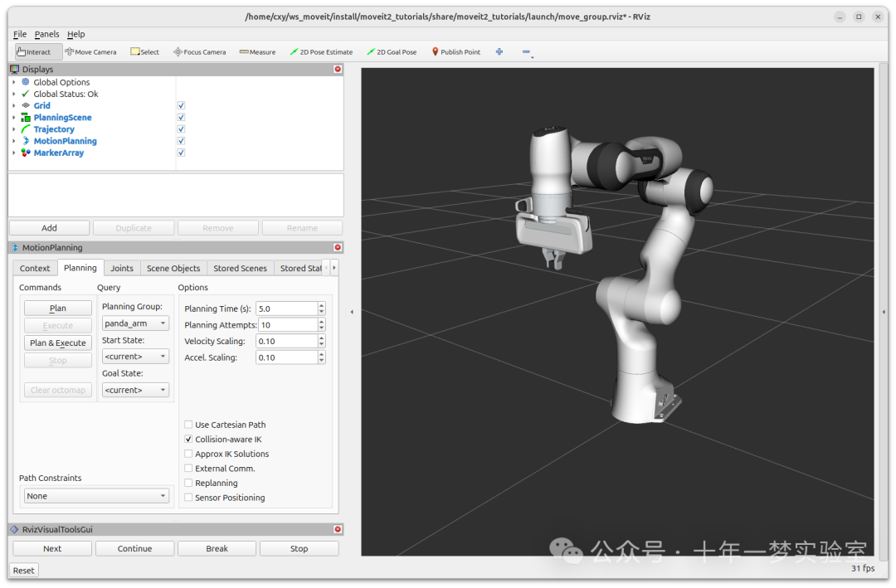
Task: Collapse the left side panel arrow
Action: (x=352, y=312)
